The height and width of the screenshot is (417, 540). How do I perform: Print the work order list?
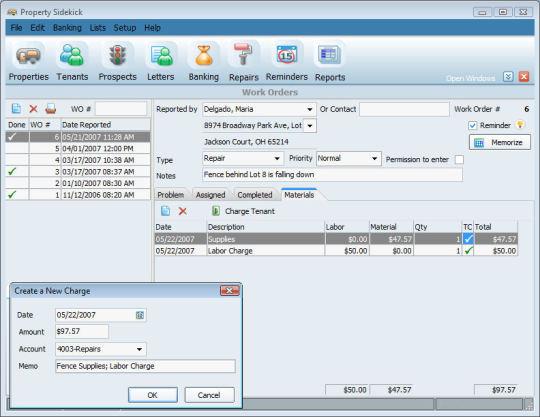[x=51, y=109]
